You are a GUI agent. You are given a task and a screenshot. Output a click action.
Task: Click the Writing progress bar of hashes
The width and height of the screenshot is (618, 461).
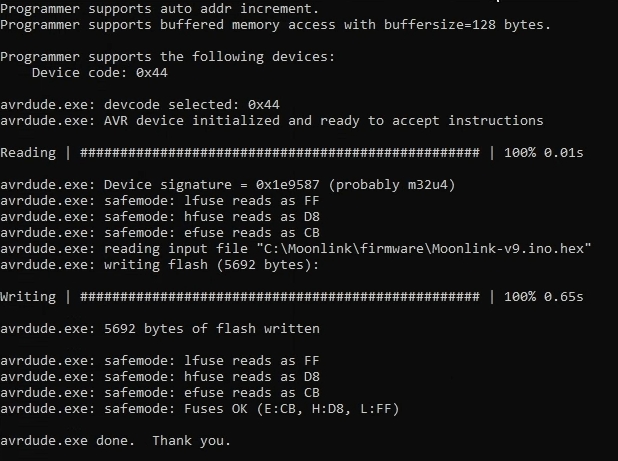click(x=279, y=297)
